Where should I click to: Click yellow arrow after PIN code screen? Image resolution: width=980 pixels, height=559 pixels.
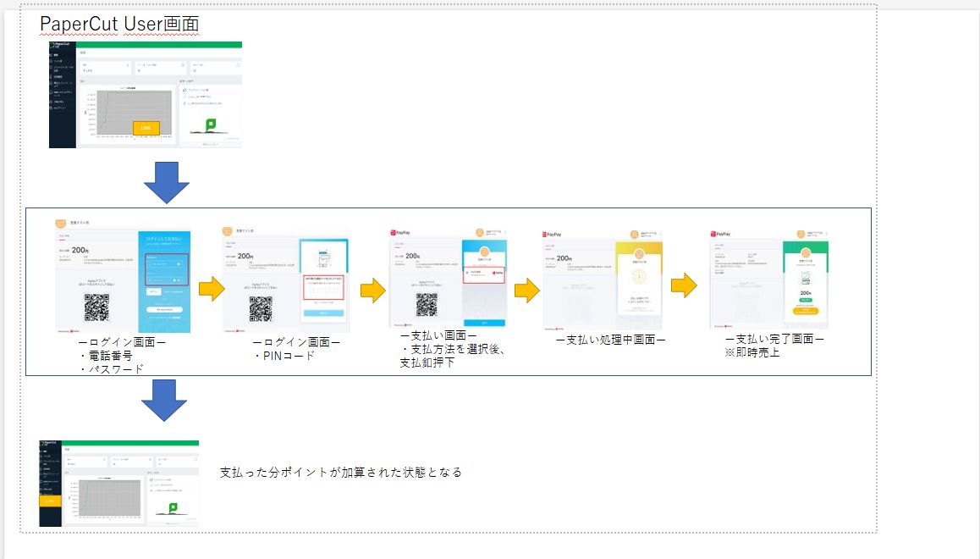tap(372, 291)
